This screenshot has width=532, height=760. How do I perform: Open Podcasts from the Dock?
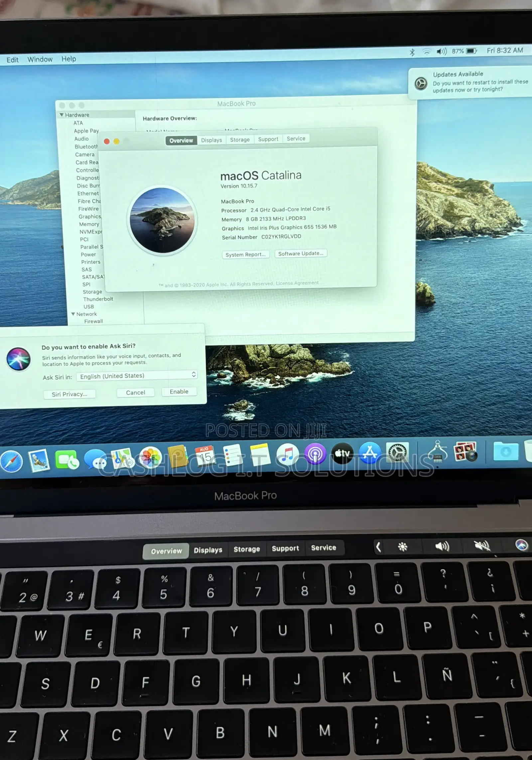pyautogui.click(x=315, y=454)
